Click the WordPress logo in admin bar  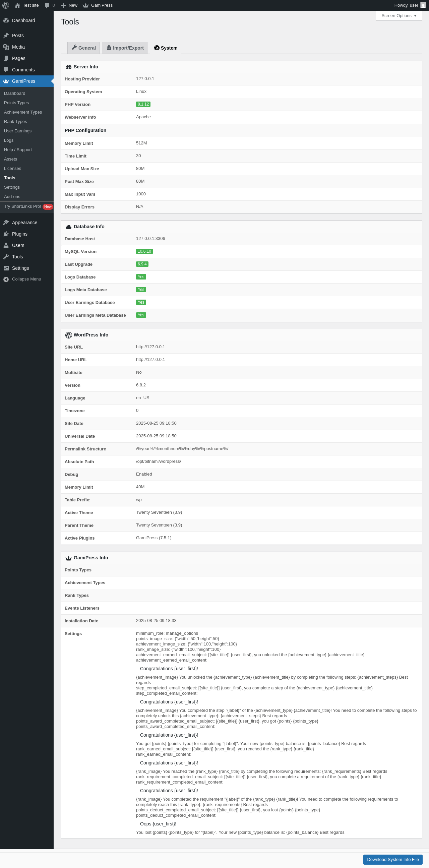6,5
